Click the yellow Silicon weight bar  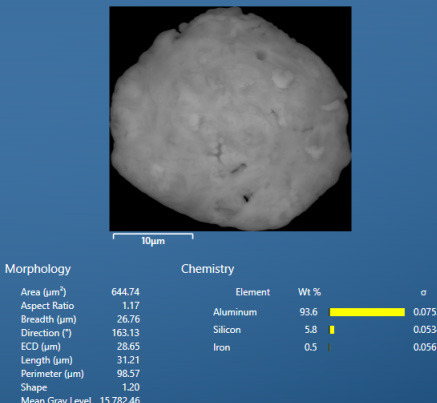(332, 330)
